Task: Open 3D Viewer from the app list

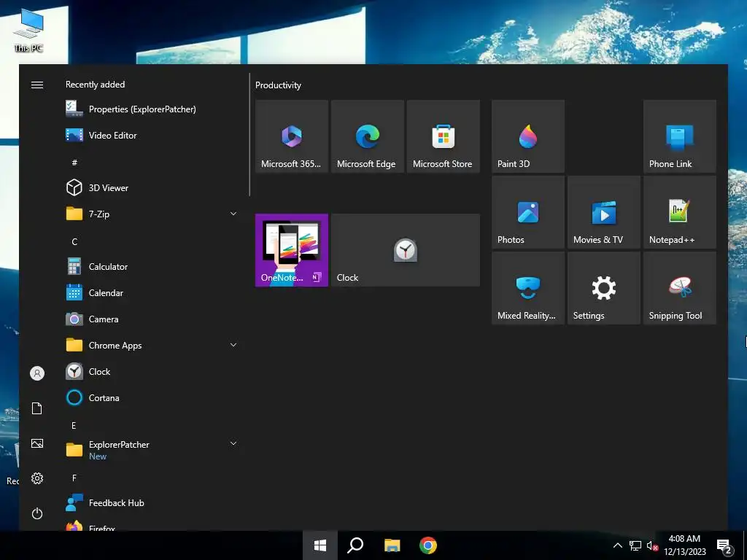Action: tap(152, 187)
